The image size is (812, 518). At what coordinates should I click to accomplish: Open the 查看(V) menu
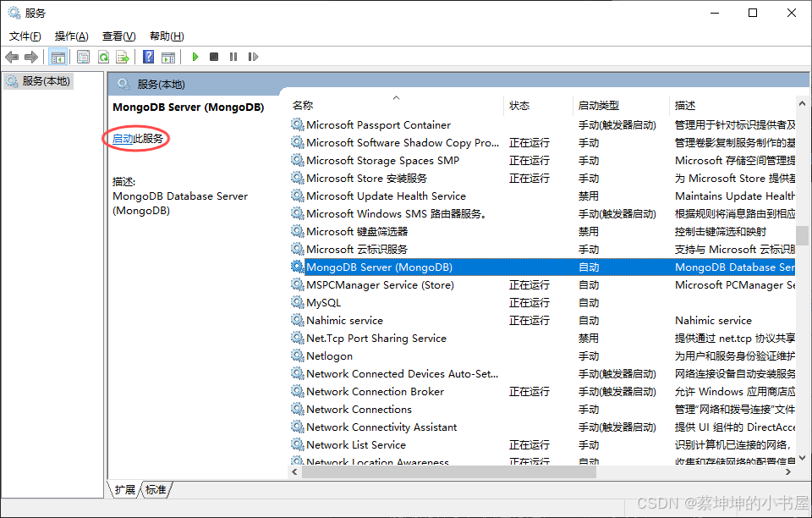(x=118, y=36)
